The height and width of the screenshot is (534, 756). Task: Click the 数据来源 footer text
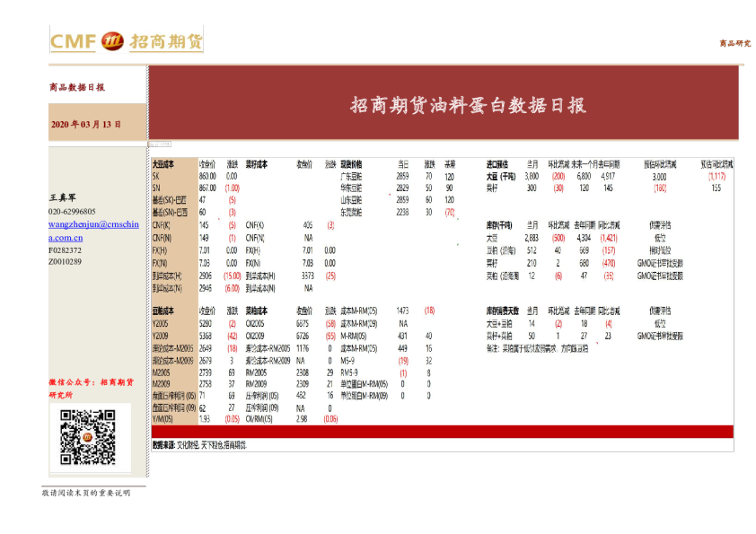tap(198, 445)
